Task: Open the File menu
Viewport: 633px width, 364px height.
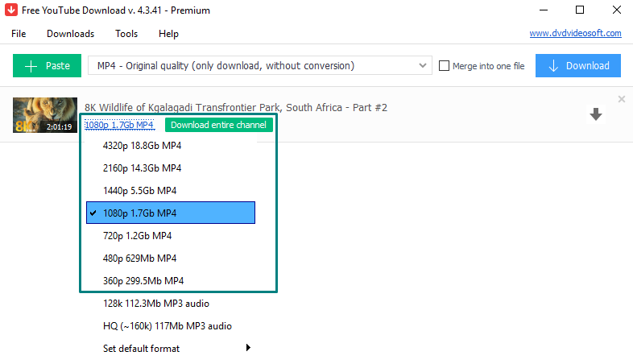Action: (19, 34)
